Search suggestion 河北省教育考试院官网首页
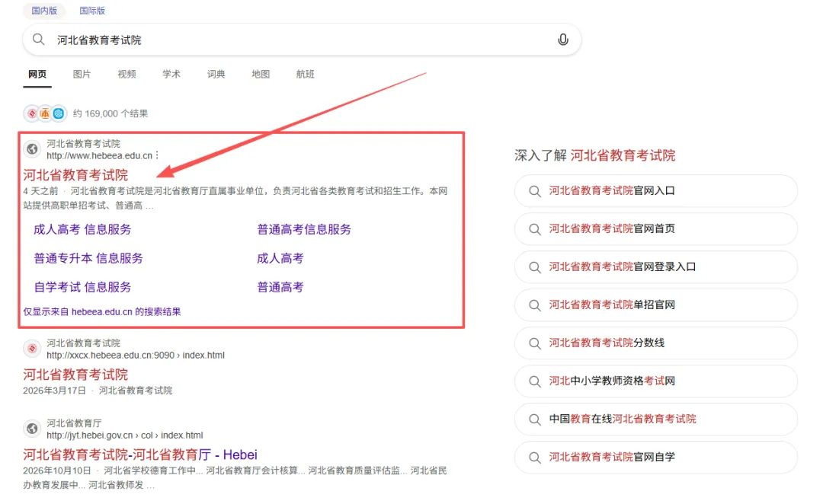 tap(656, 228)
